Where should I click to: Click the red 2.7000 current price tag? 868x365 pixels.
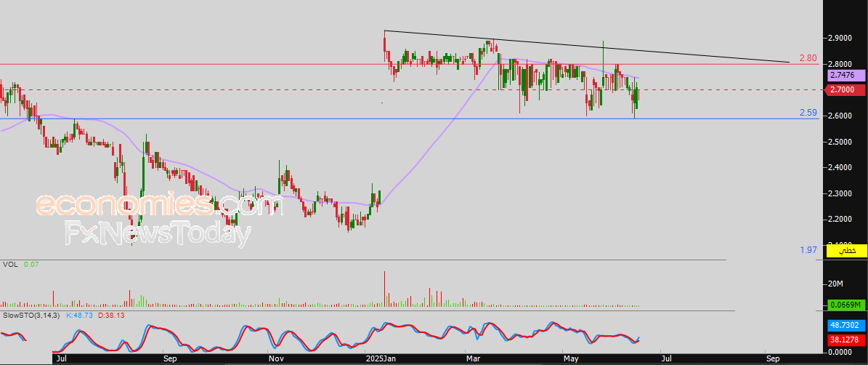[845, 89]
